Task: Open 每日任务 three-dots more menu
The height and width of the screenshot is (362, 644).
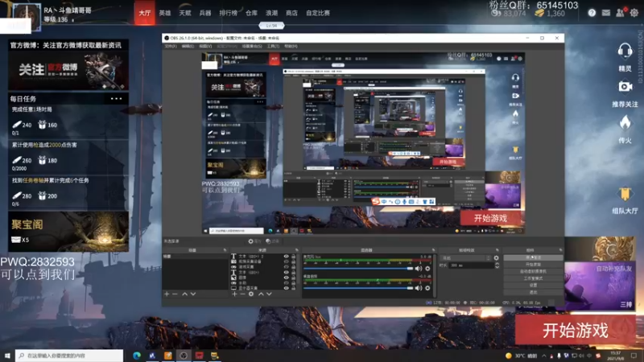Action: [x=116, y=98]
